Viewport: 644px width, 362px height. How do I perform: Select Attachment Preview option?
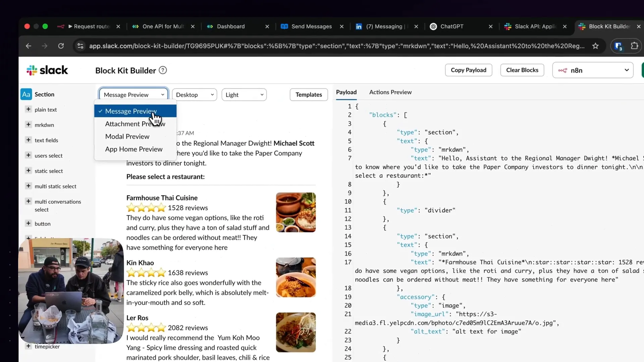click(135, 124)
